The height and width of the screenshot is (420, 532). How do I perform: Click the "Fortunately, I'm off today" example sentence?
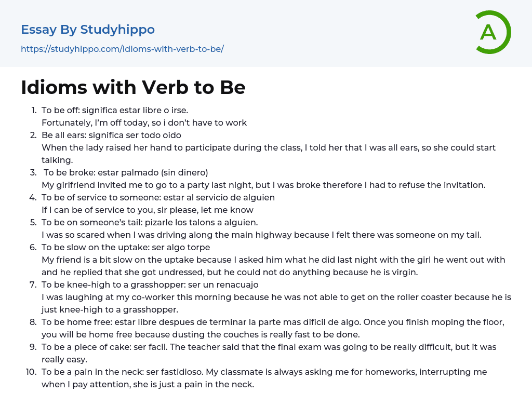pyautogui.click(x=144, y=123)
